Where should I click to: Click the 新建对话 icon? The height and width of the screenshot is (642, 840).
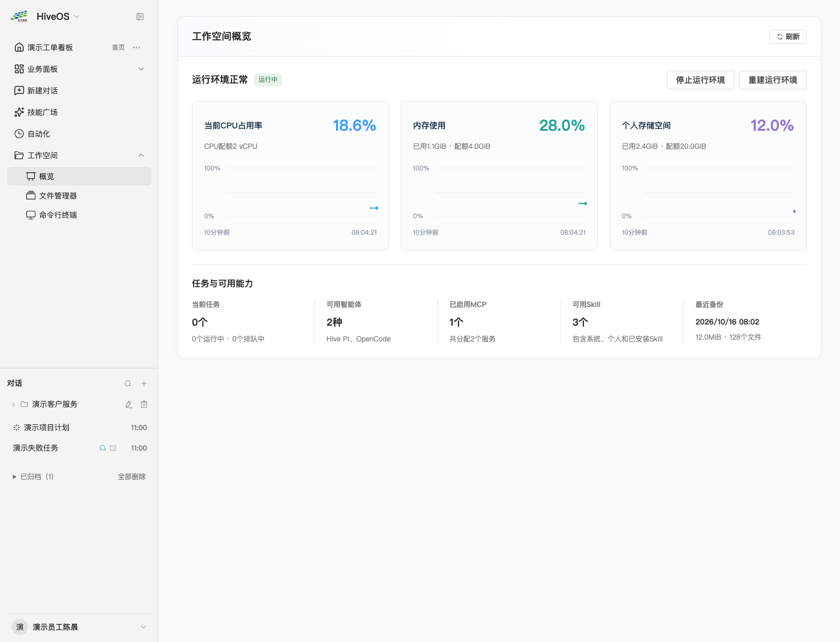tap(19, 90)
